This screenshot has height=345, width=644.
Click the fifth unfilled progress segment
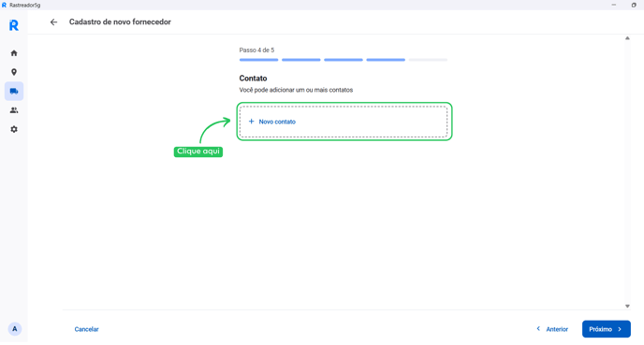pos(428,60)
